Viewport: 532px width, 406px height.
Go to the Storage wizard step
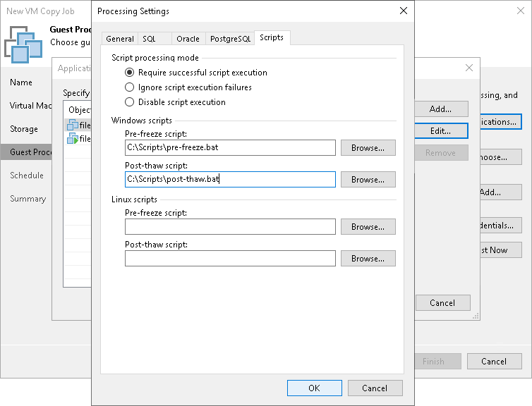click(24, 129)
